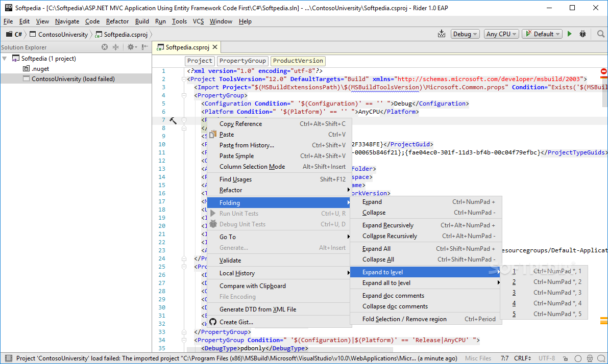Screen dimensions: 608x364
Task: Hide the Solution Explorer panel with the hide icon
Action: coord(145,47)
